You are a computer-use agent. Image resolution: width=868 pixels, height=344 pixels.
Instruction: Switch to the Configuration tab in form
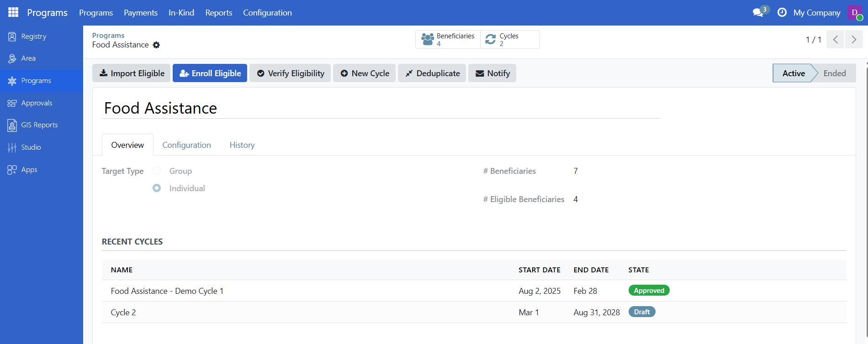coord(187,145)
